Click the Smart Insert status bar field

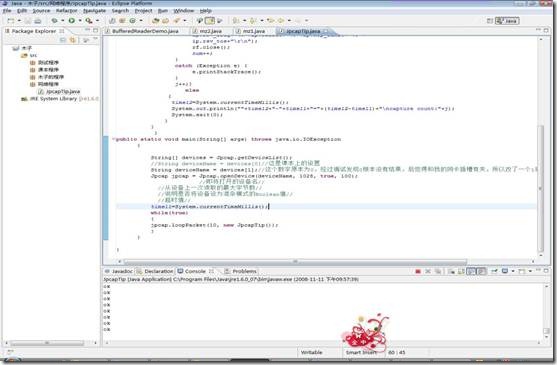click(x=361, y=352)
